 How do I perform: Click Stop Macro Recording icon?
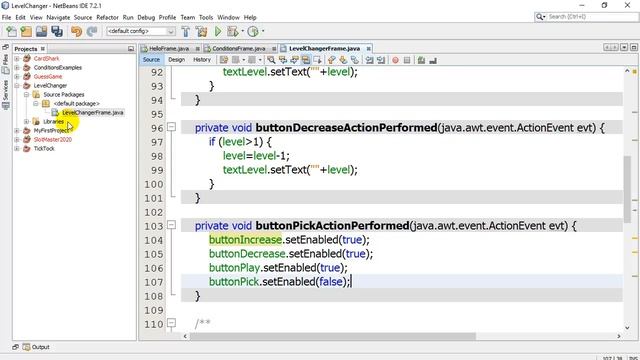pyautogui.click(x=407, y=60)
